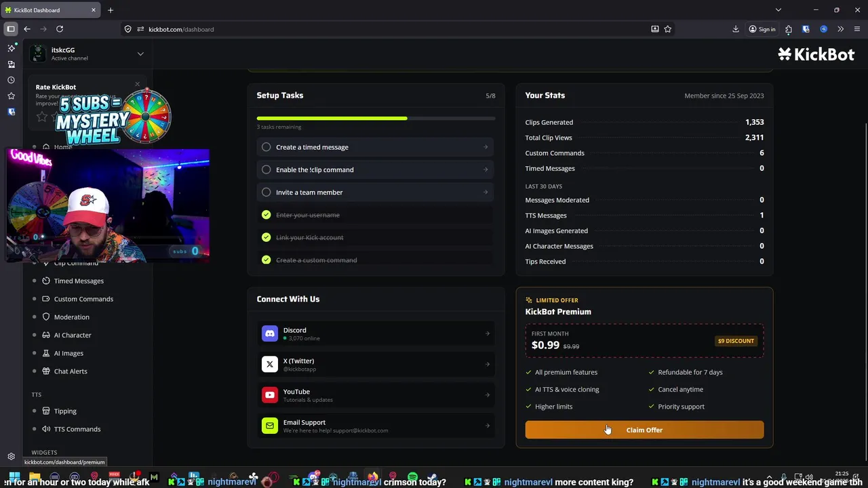Open synced tabs in browser sidebar
Viewport: 868px width, 488px height.
click(x=11, y=64)
